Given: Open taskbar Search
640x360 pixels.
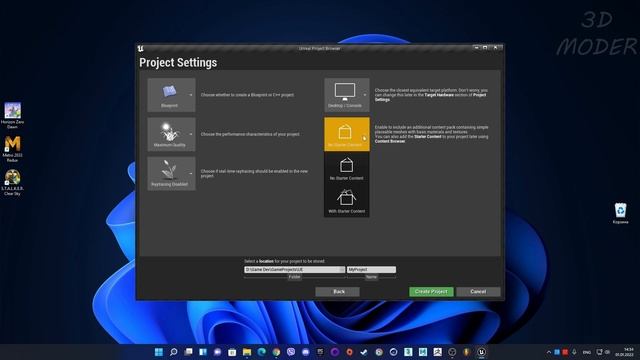Looking at the screenshot, I should (173, 352).
